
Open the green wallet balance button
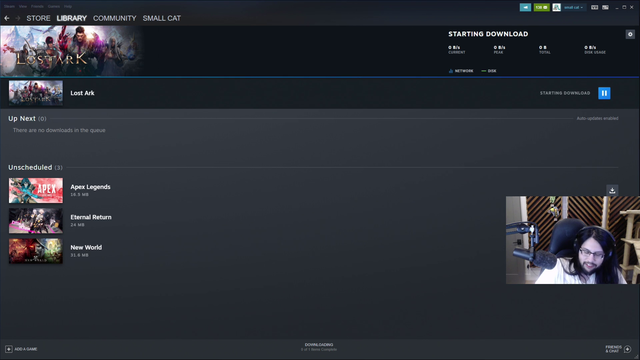(x=542, y=7)
